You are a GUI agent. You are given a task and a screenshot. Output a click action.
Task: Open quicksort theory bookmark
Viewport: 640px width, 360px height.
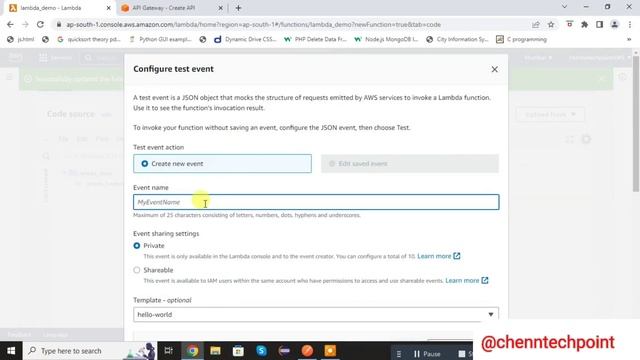[89, 40]
